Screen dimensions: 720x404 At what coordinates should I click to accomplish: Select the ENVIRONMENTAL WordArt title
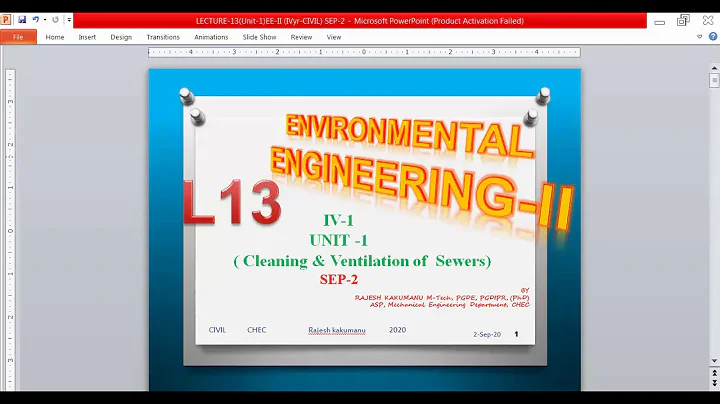tap(409, 134)
